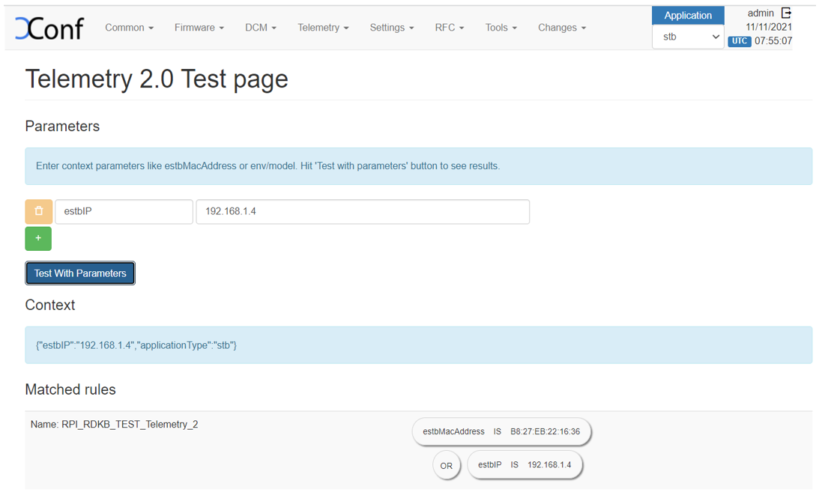822x504 pixels.
Task: Expand the RFC menu
Action: pyautogui.click(x=449, y=28)
